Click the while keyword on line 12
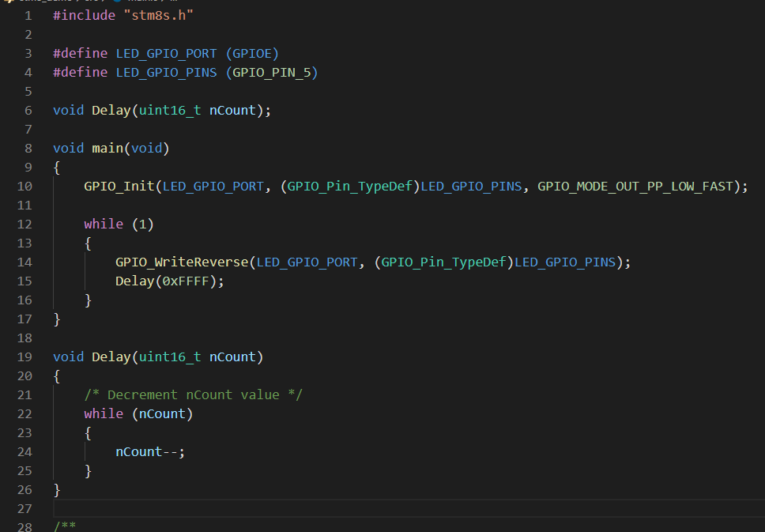Screen dimensions: 765x532 (104, 224)
